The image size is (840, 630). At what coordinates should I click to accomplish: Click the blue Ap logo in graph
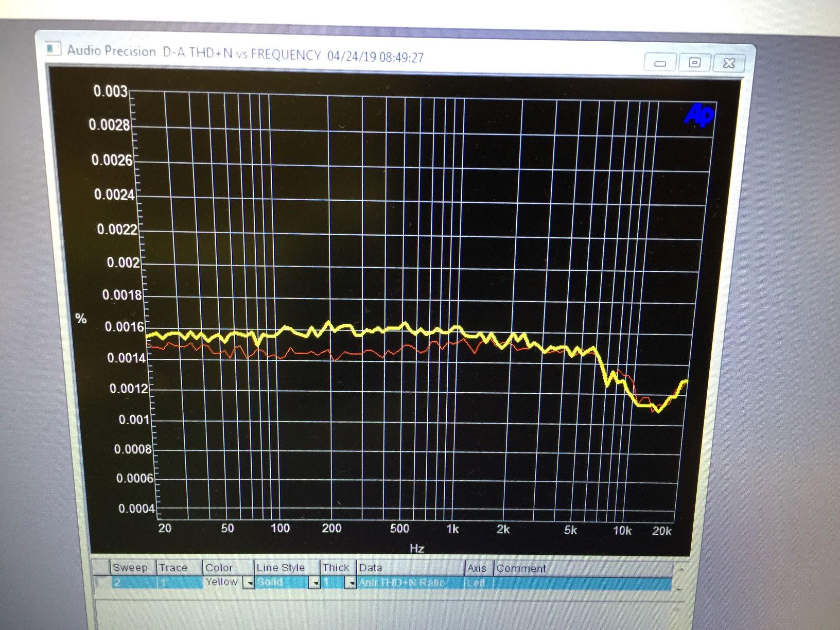coord(699,115)
